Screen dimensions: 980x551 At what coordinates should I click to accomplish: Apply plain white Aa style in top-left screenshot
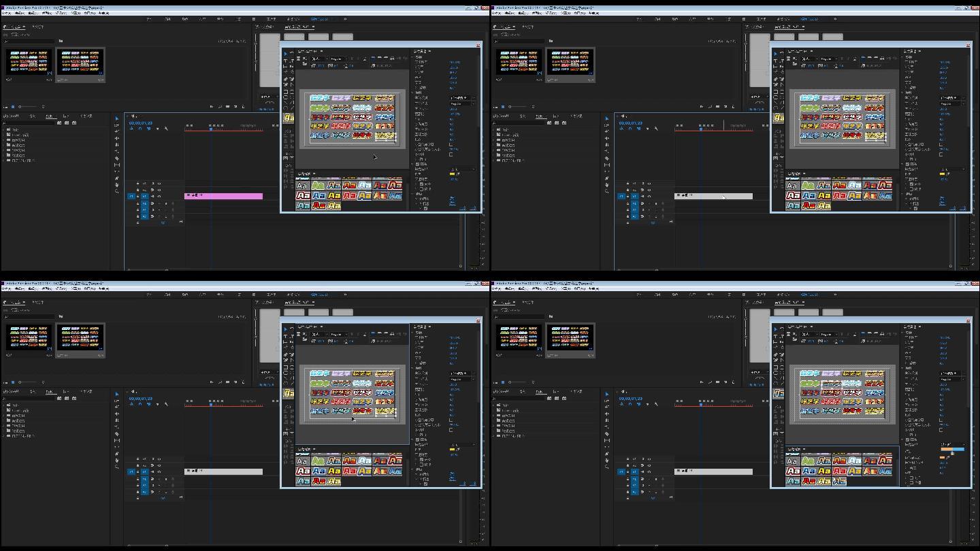[x=303, y=185]
